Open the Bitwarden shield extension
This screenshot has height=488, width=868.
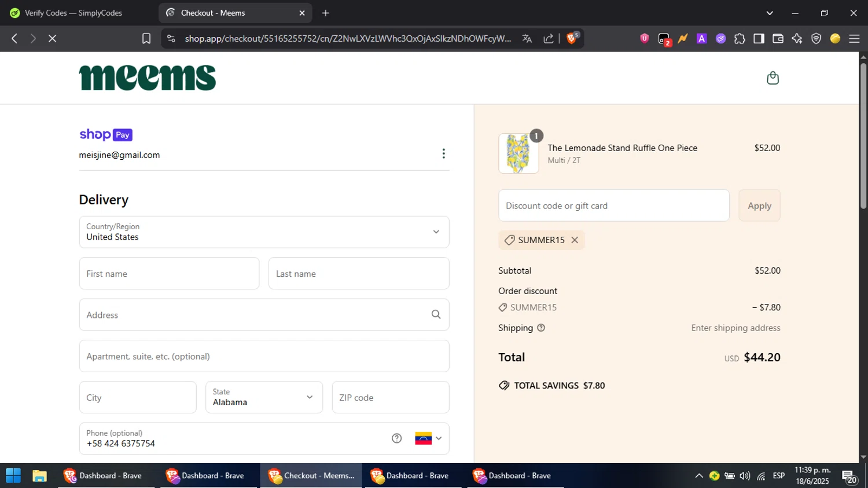click(645, 38)
